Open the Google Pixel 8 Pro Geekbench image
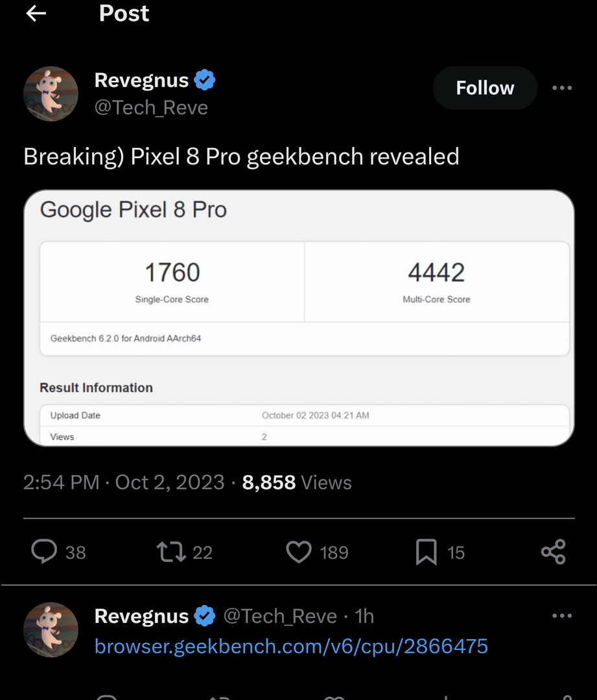Image resolution: width=597 pixels, height=700 pixels. pyautogui.click(x=299, y=318)
